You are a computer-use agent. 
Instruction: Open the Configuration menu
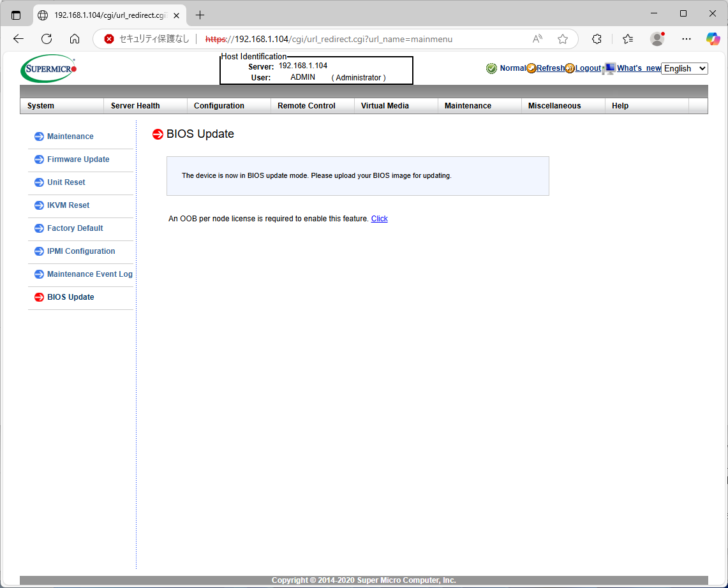tap(219, 106)
